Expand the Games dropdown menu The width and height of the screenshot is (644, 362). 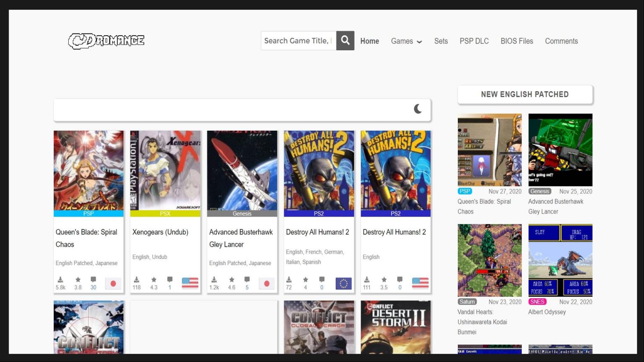pos(406,41)
